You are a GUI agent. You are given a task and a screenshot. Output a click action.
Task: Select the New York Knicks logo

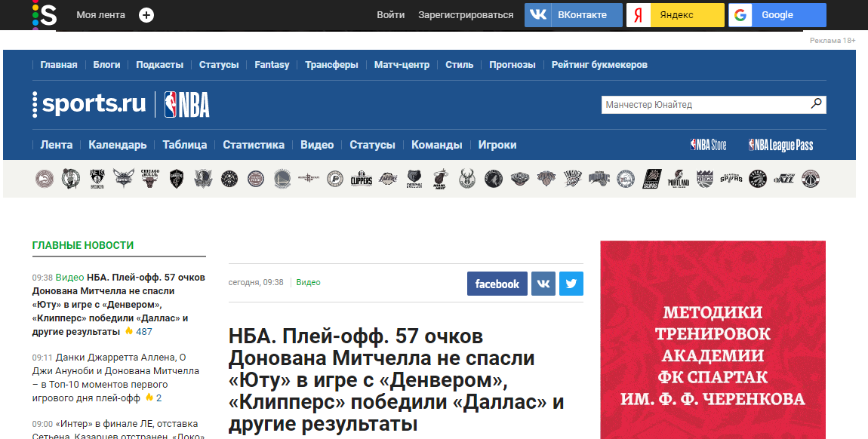[x=546, y=179]
